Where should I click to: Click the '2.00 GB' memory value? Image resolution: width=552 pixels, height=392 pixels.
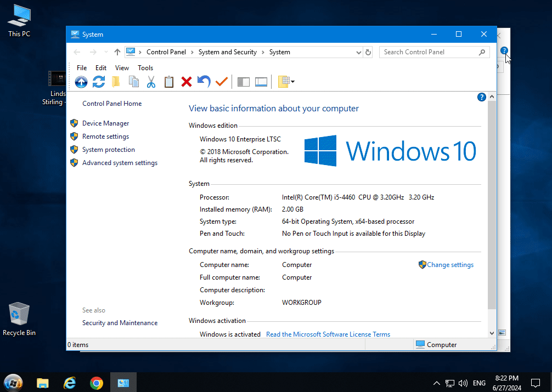click(x=292, y=209)
